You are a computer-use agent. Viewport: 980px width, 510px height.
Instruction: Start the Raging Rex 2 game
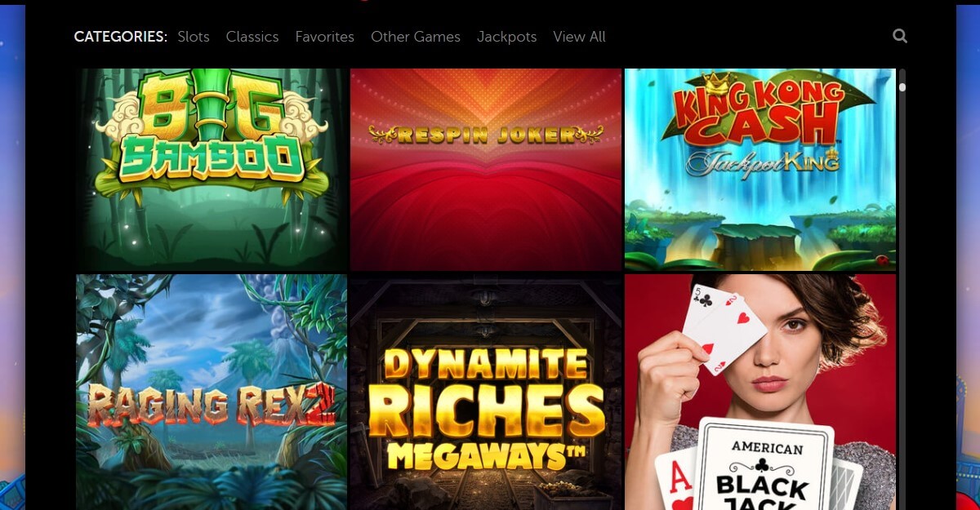click(x=212, y=392)
